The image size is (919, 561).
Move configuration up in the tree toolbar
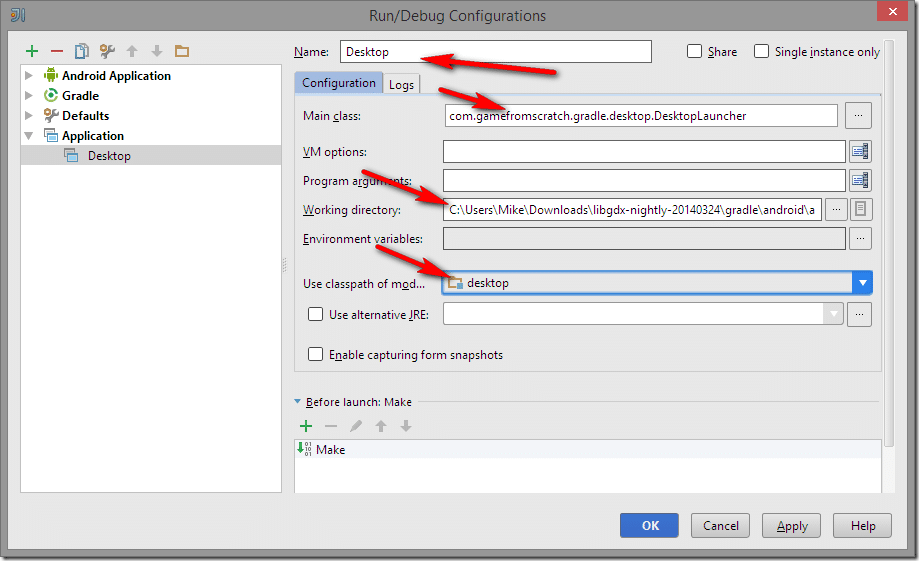(132, 52)
